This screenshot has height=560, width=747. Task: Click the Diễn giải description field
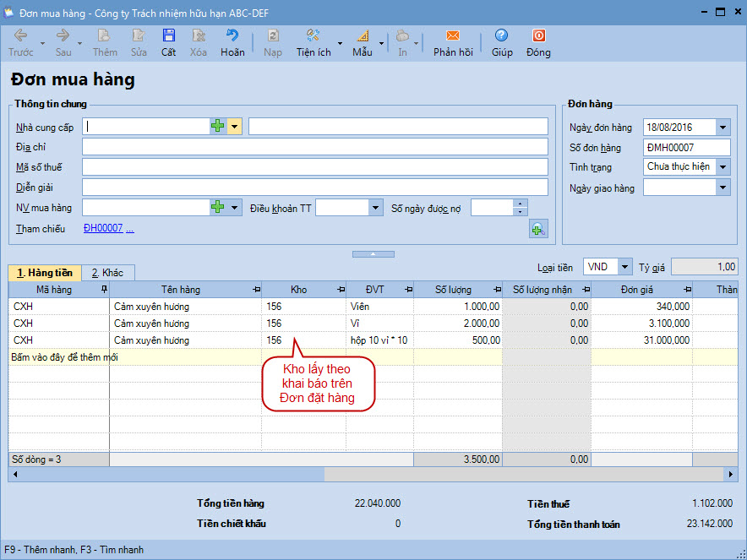pyautogui.click(x=315, y=188)
